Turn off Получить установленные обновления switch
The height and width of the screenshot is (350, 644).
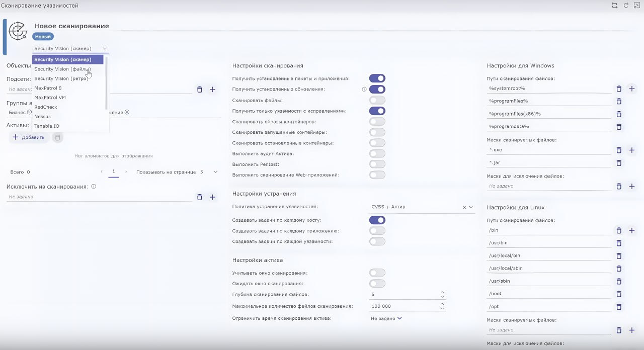pos(377,90)
